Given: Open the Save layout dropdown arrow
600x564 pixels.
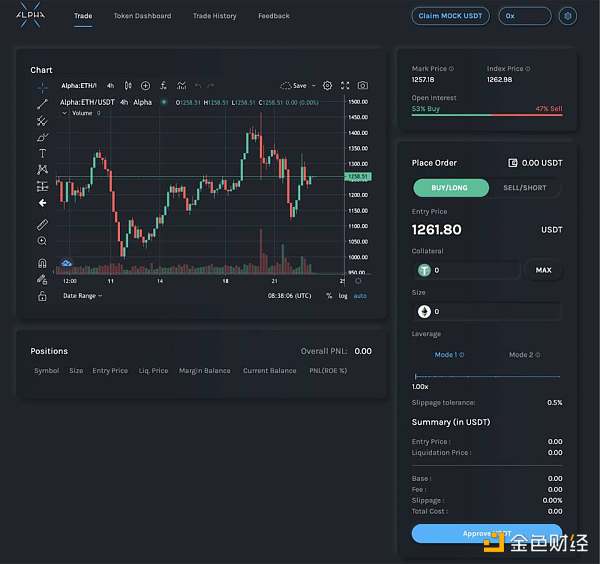Looking at the screenshot, I should coord(314,86).
